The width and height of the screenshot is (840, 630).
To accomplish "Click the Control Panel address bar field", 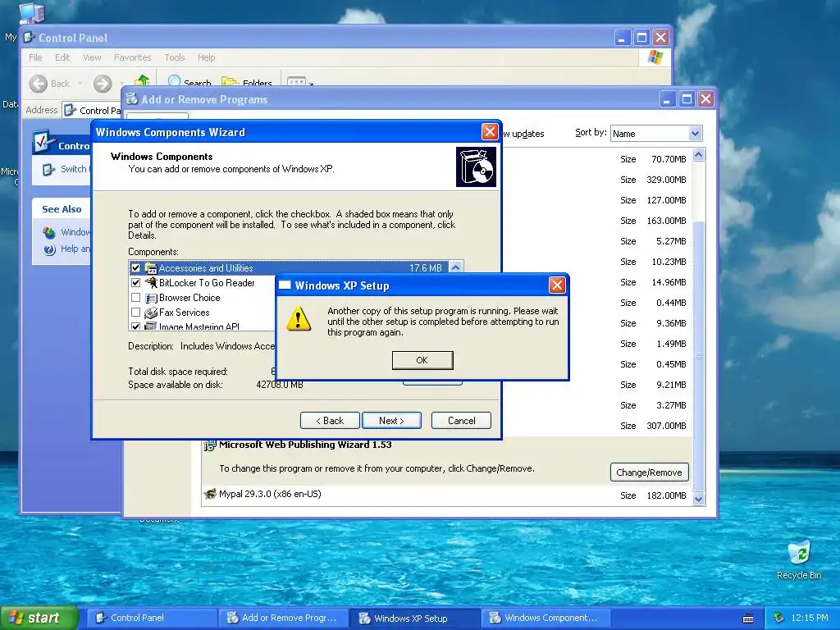I will pyautogui.click(x=92, y=111).
